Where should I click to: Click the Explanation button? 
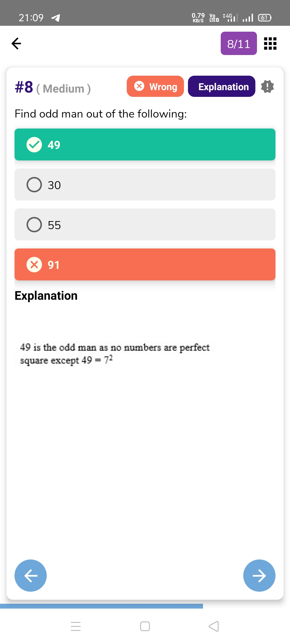(x=222, y=86)
